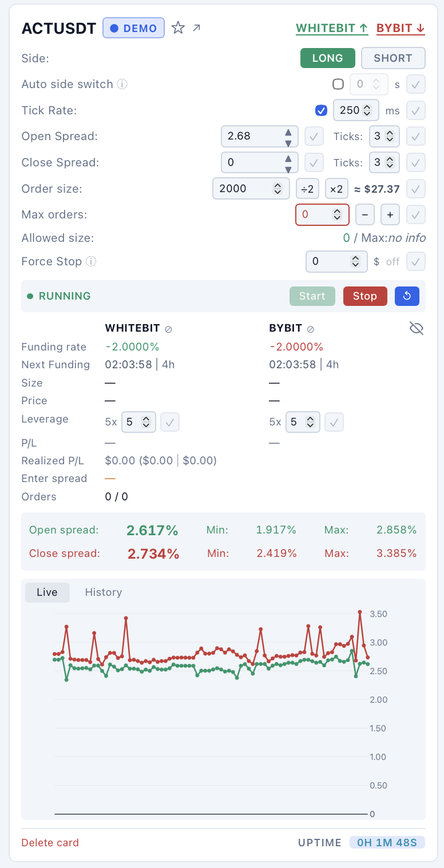Image resolution: width=444 pixels, height=868 pixels.
Task: Toggle the DEMO mode badge
Action: point(134,27)
